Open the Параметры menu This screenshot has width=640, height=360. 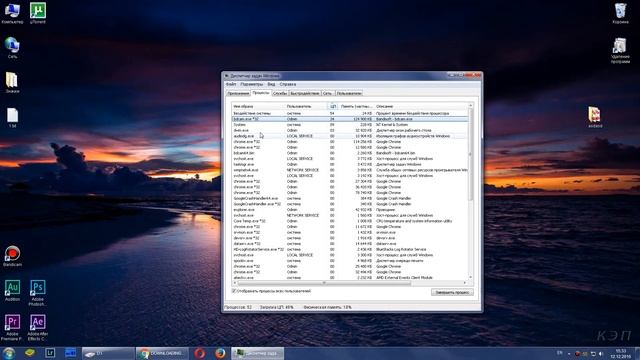(x=252, y=84)
